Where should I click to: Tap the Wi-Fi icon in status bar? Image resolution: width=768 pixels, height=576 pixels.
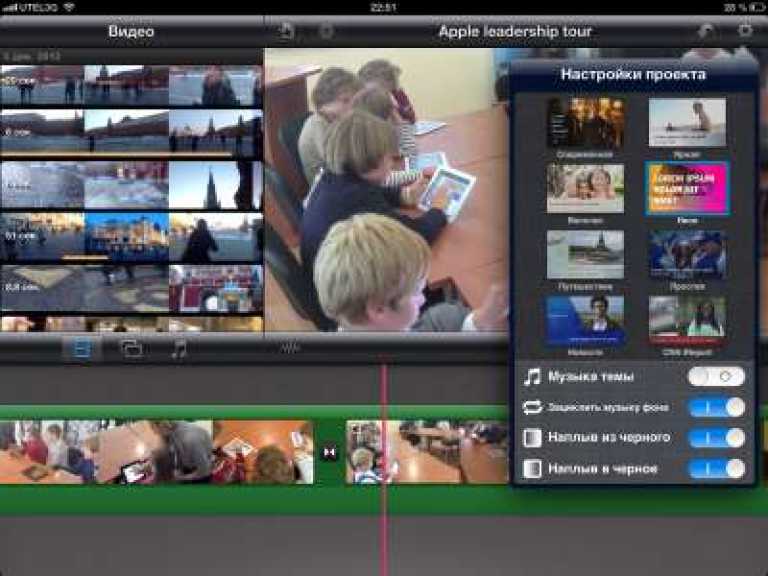point(69,7)
